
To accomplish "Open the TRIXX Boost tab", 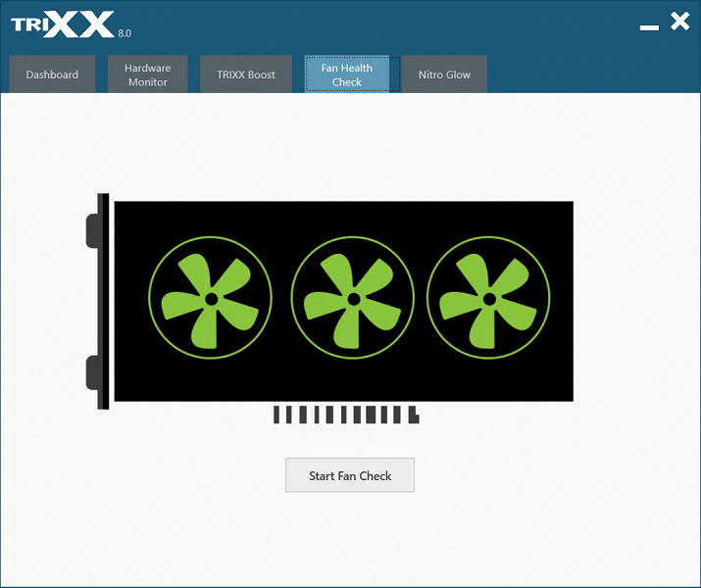I will click(246, 74).
